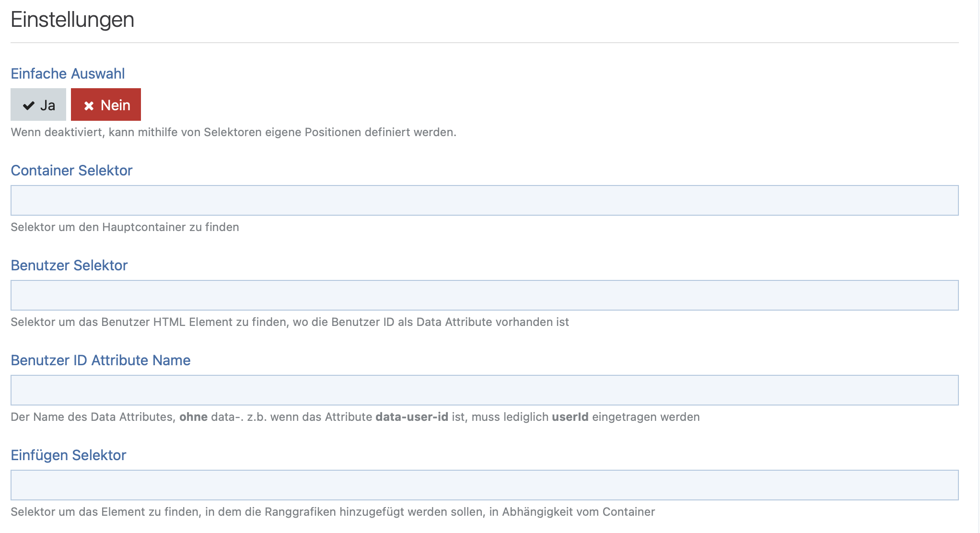
Task: Click the Einfügen Selektor label
Action: click(69, 455)
